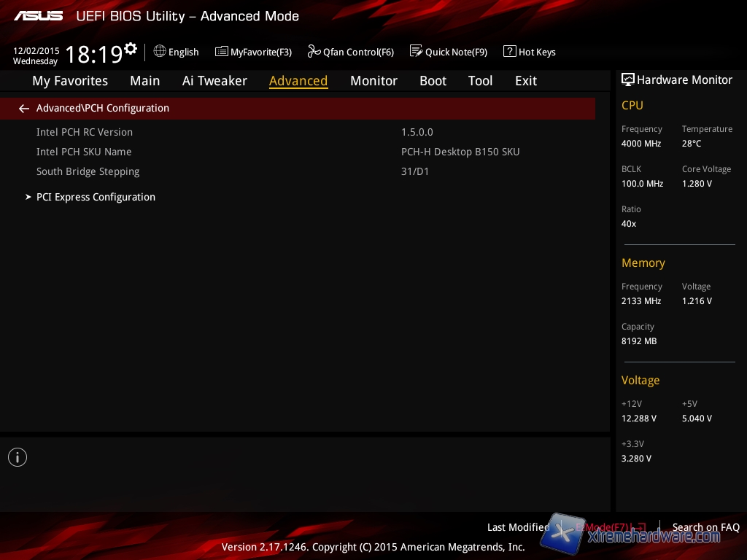747x560 pixels.
Task: Click the info icon in help pane
Action: pyautogui.click(x=18, y=457)
